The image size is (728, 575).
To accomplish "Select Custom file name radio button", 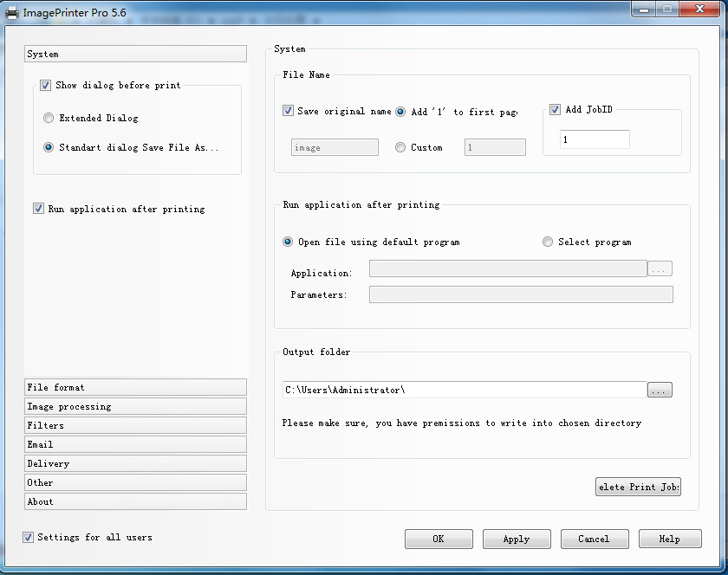I will pos(400,147).
